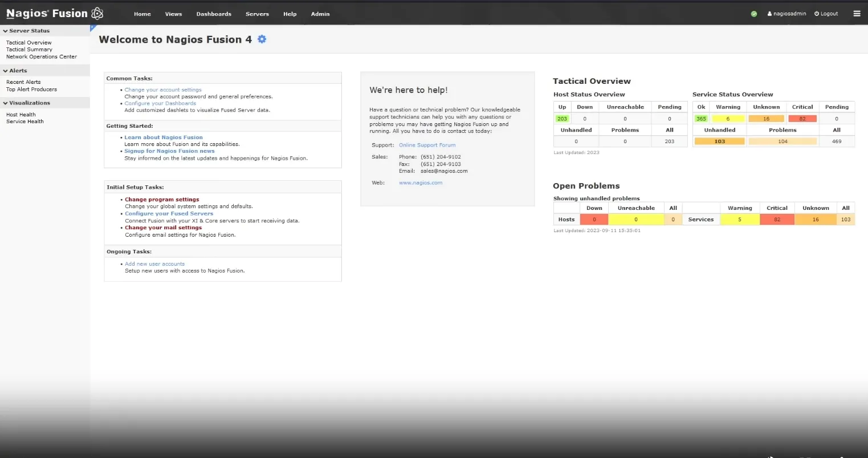Screen dimensions: 868x458
Task: Click the host All count 203
Action: point(669,141)
